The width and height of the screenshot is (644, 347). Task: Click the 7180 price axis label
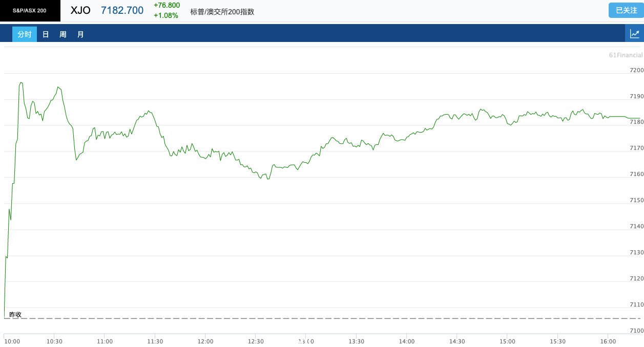pyautogui.click(x=636, y=122)
